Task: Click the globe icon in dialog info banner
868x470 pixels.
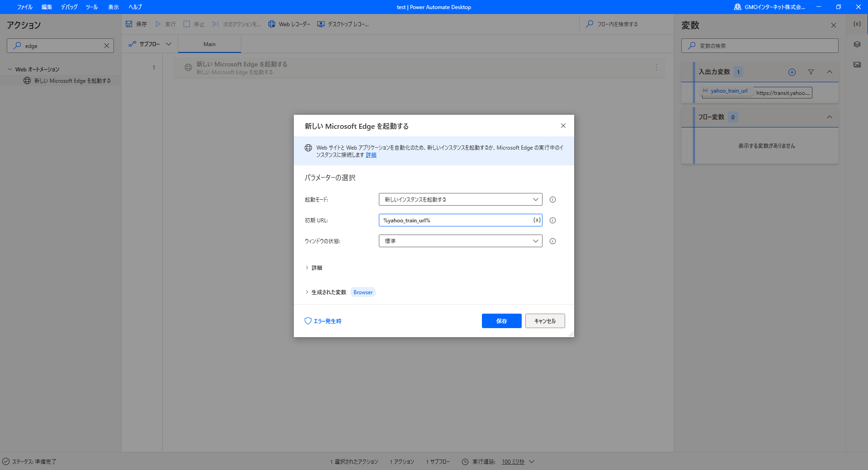Action: [308, 148]
